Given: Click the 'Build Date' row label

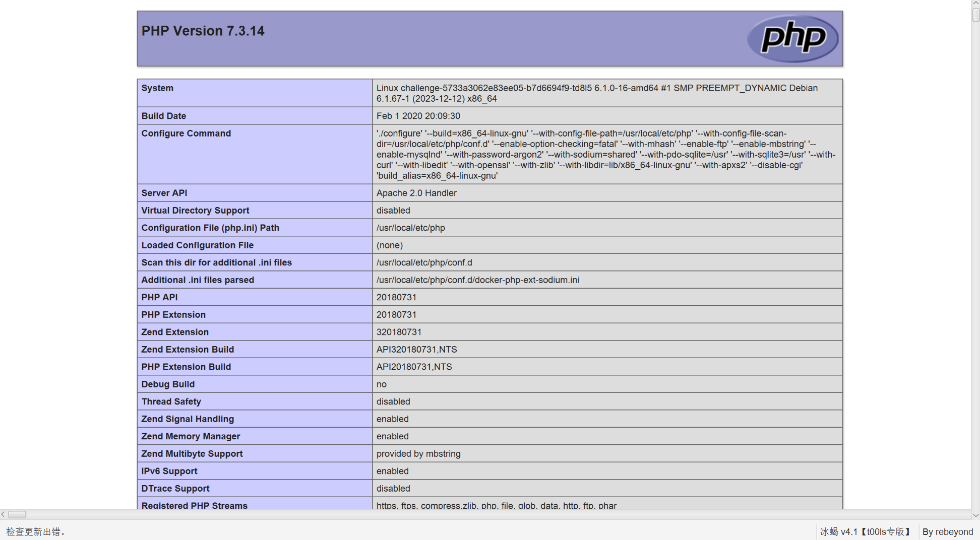Looking at the screenshot, I should (x=163, y=116).
